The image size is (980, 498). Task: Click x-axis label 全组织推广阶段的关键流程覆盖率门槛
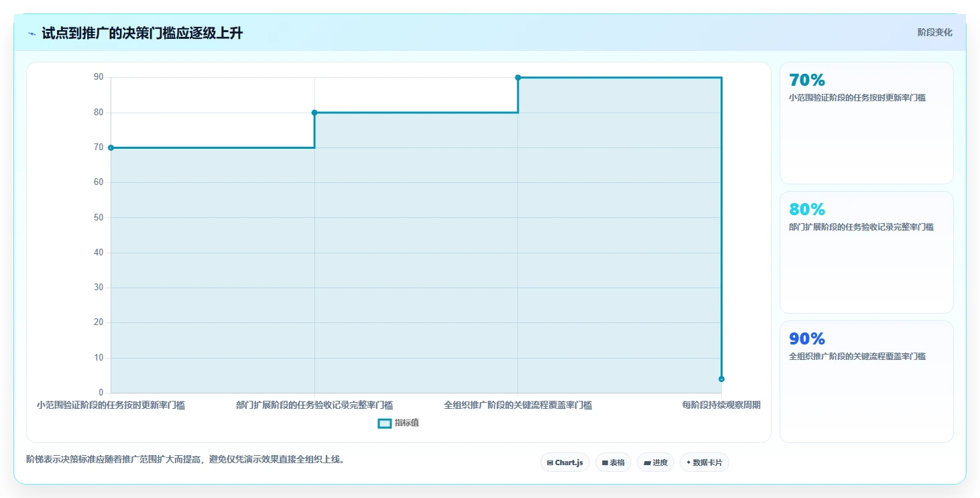point(518,405)
